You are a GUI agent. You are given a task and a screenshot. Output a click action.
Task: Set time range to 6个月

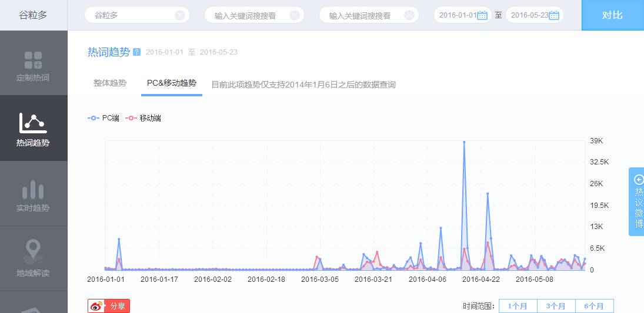tap(594, 306)
